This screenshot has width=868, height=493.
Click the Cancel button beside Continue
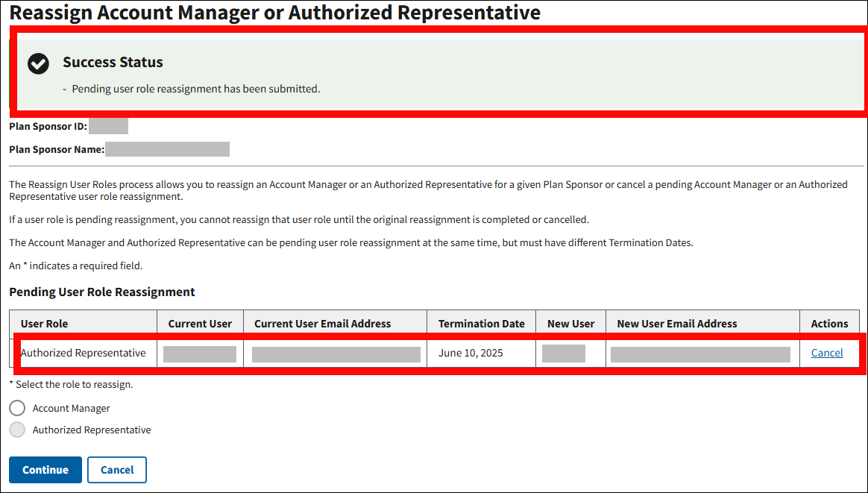117,470
